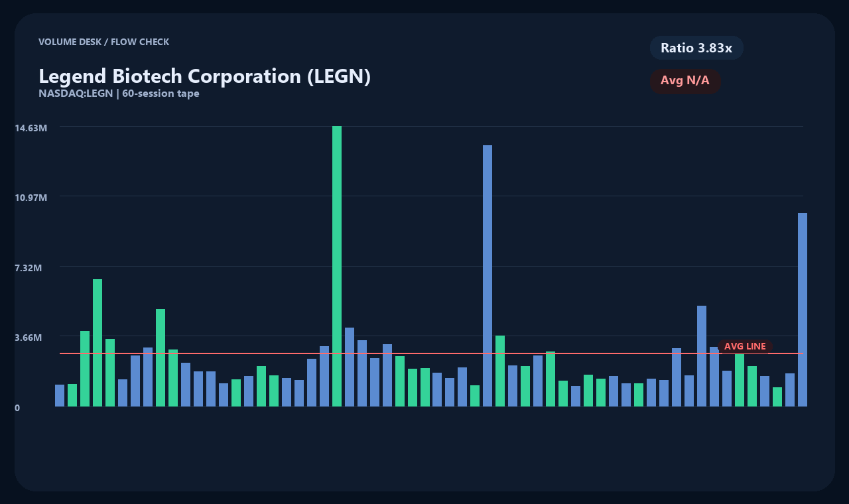
Task: Click the 0 axis label
Action: [17, 408]
